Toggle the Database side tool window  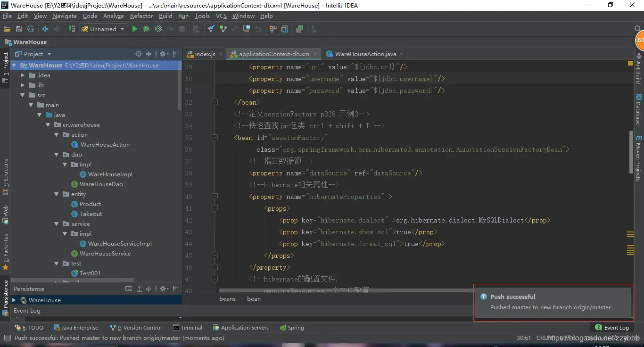point(638,109)
